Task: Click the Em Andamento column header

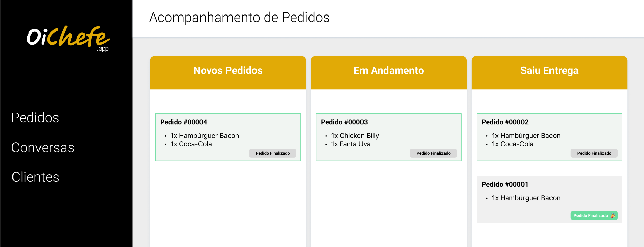Action: (388, 71)
